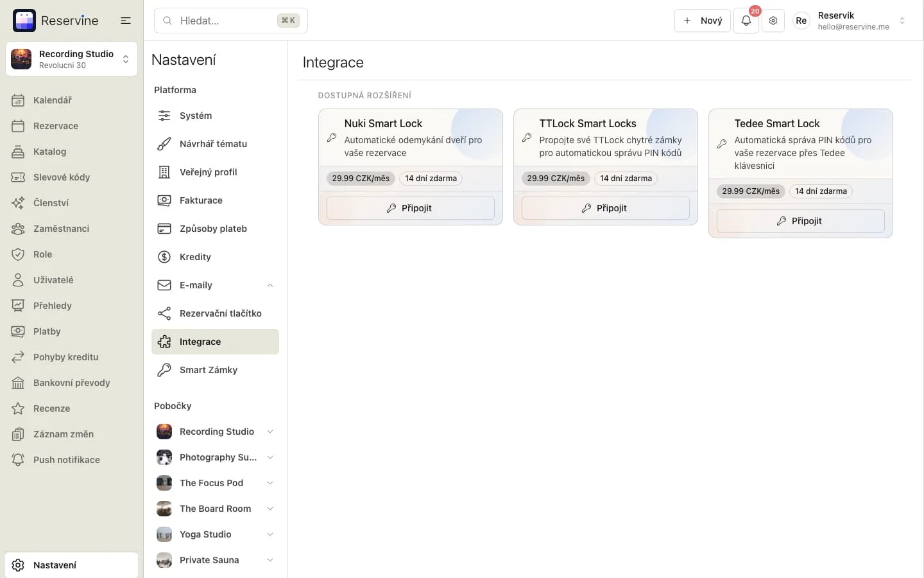Click the Záznam změn clipboard icon

pyautogui.click(x=18, y=434)
